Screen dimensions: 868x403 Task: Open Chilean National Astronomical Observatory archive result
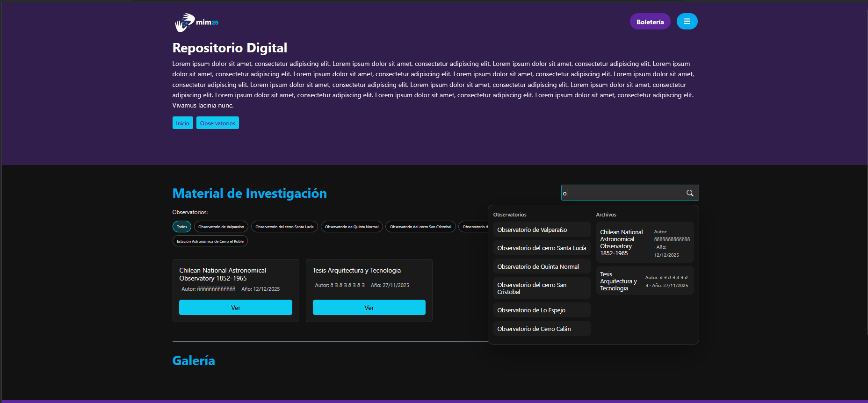pos(645,242)
